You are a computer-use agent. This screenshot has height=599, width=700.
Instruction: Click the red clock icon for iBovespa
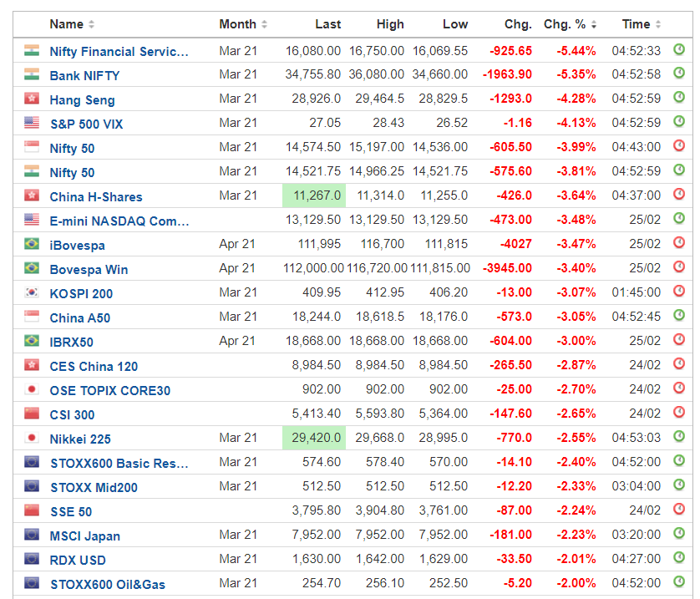[x=678, y=242]
